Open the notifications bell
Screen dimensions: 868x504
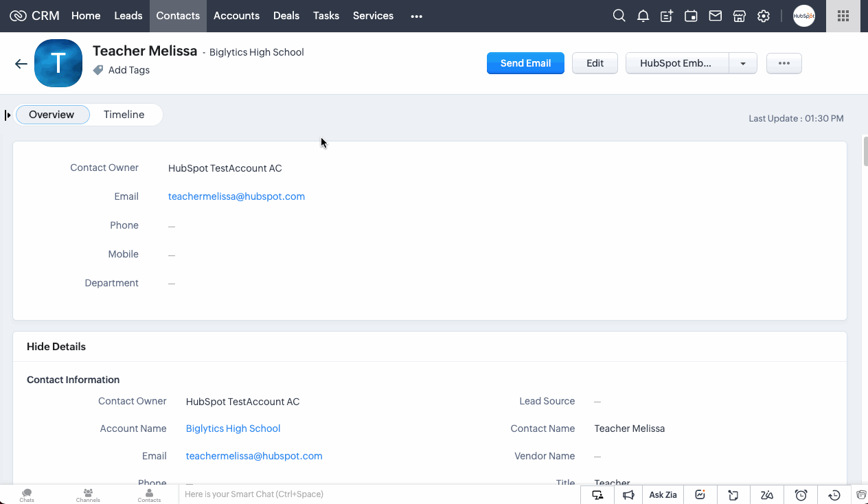point(643,16)
